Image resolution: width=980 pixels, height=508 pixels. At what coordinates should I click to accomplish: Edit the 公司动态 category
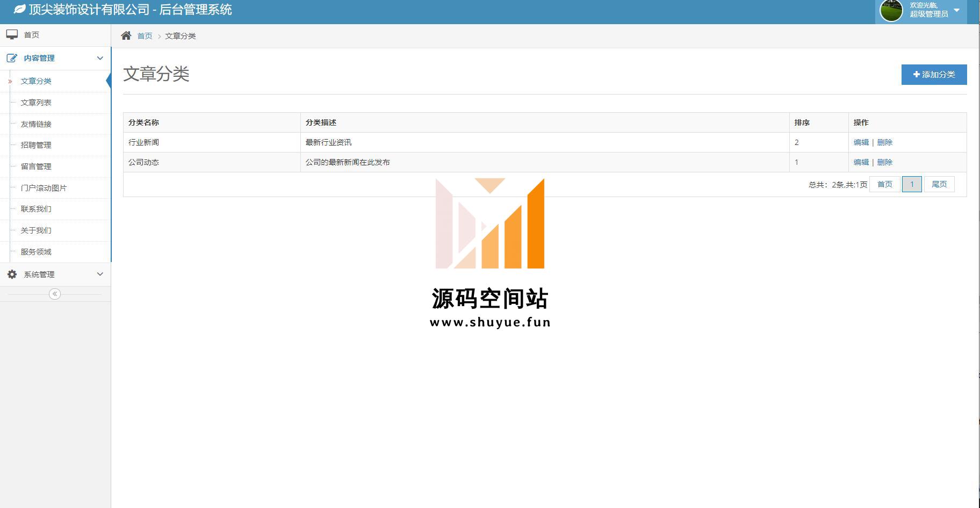click(861, 162)
